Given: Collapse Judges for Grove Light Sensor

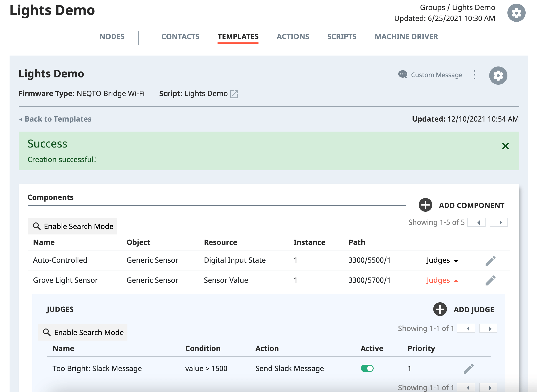Looking at the screenshot, I should point(442,280).
